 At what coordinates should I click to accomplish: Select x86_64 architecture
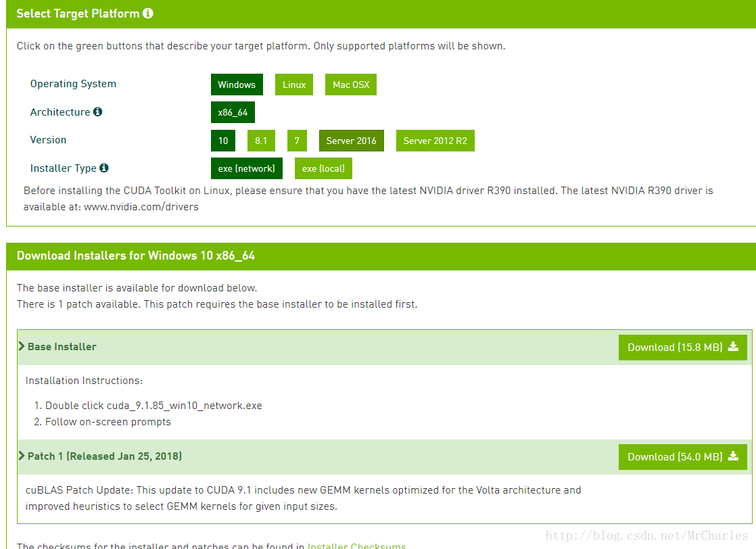tap(233, 112)
